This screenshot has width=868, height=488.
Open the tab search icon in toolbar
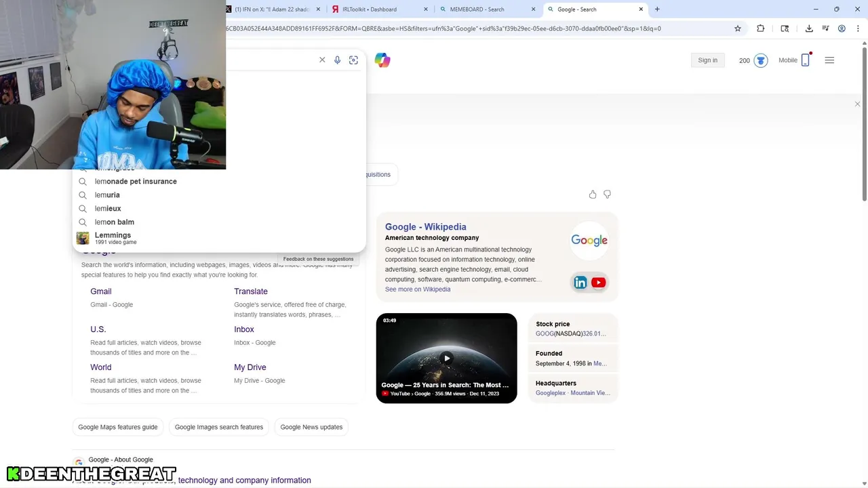coord(785,28)
